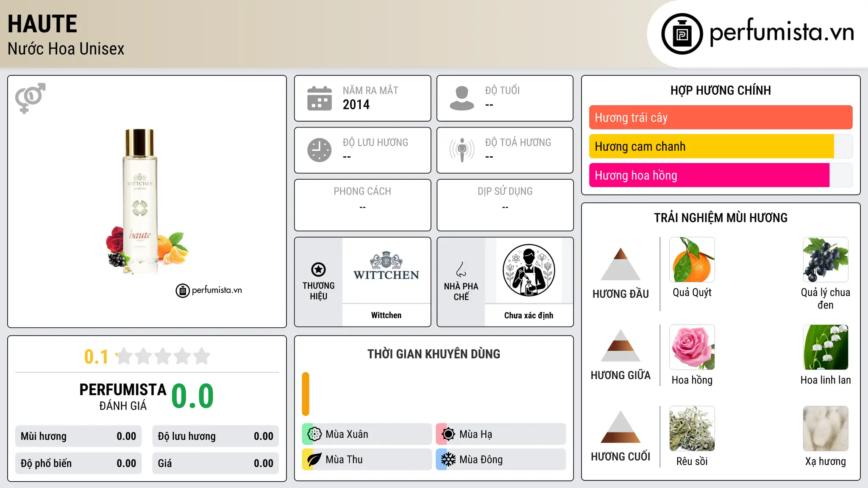Click the Chưa xác định perfumer label
The image size is (868, 488).
pyautogui.click(x=529, y=315)
